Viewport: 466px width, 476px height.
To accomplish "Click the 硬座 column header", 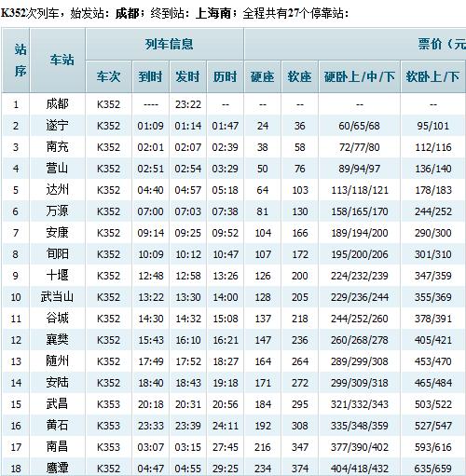I will click(x=263, y=76).
